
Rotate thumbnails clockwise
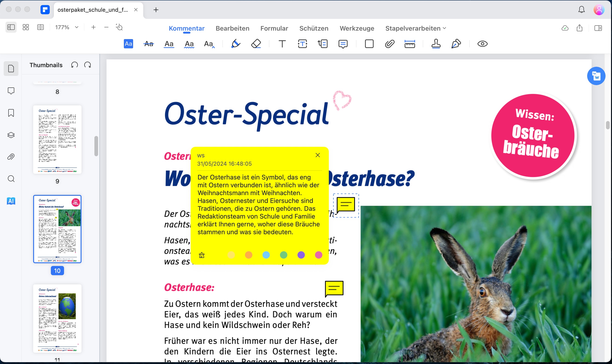point(87,65)
